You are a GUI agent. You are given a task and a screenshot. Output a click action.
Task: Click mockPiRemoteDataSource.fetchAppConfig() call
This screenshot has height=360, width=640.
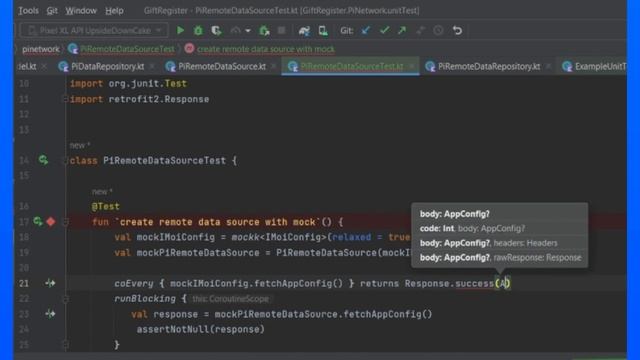click(323, 314)
